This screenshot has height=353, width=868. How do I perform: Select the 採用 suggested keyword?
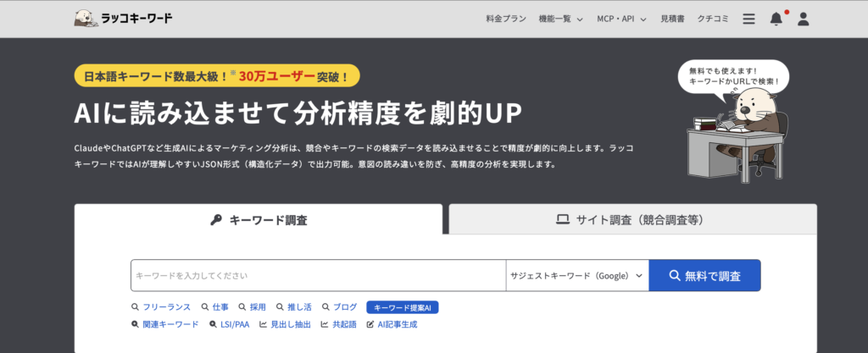tap(258, 307)
